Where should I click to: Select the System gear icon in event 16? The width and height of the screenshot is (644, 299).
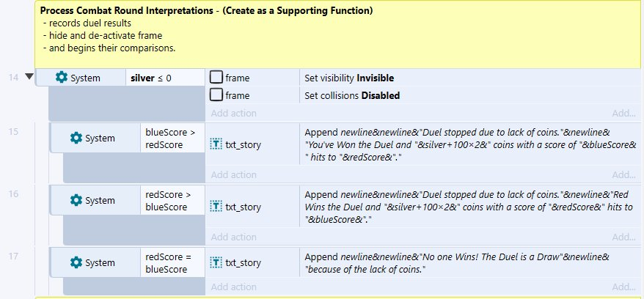click(76, 200)
